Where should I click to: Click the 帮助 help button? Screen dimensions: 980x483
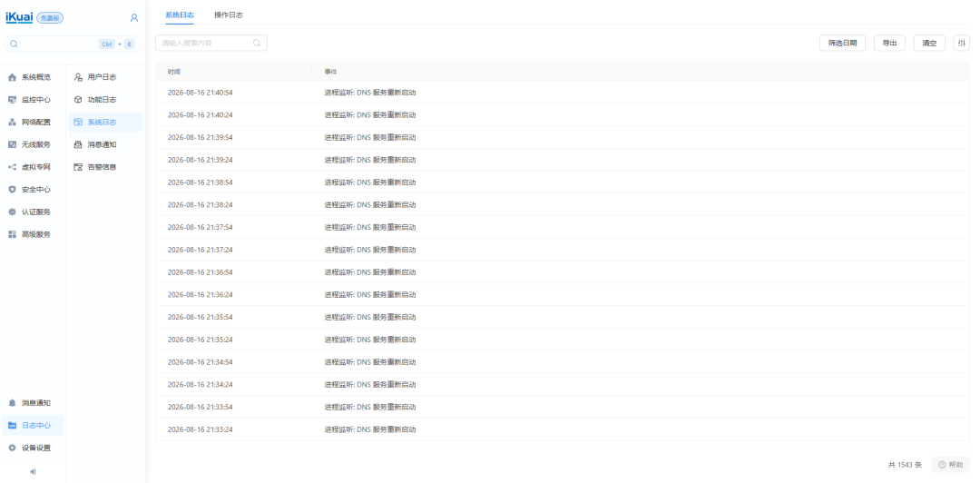[x=951, y=465]
